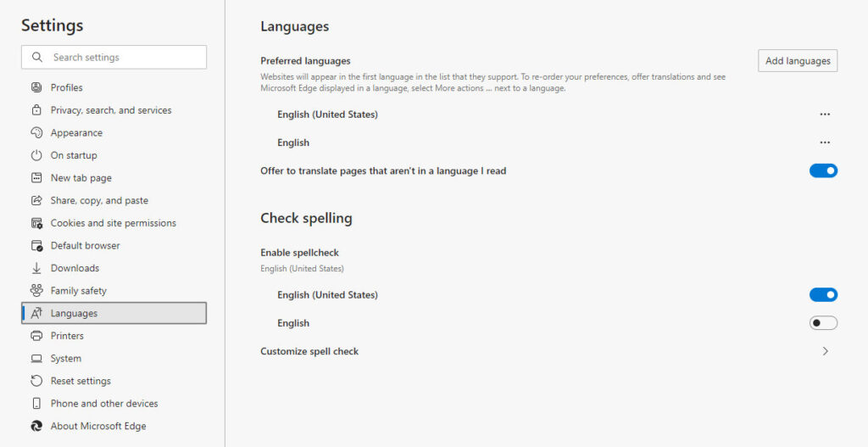868x447 pixels.
Task: Open More actions for English (United States)
Action: 825,115
